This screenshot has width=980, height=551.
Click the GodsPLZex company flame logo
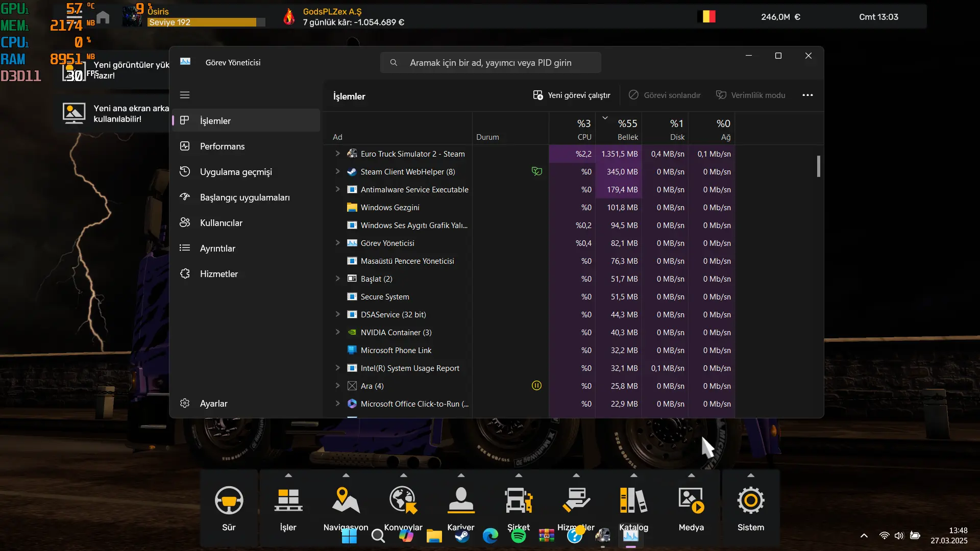[x=289, y=17]
